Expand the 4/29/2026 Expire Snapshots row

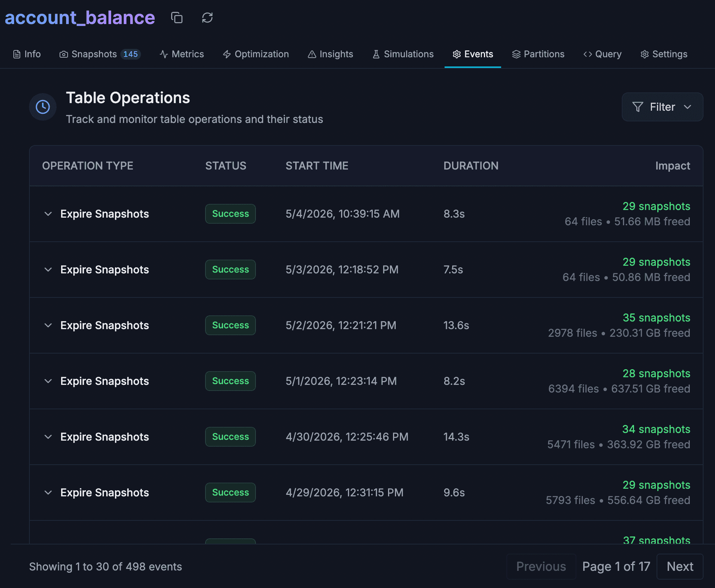[x=48, y=493]
